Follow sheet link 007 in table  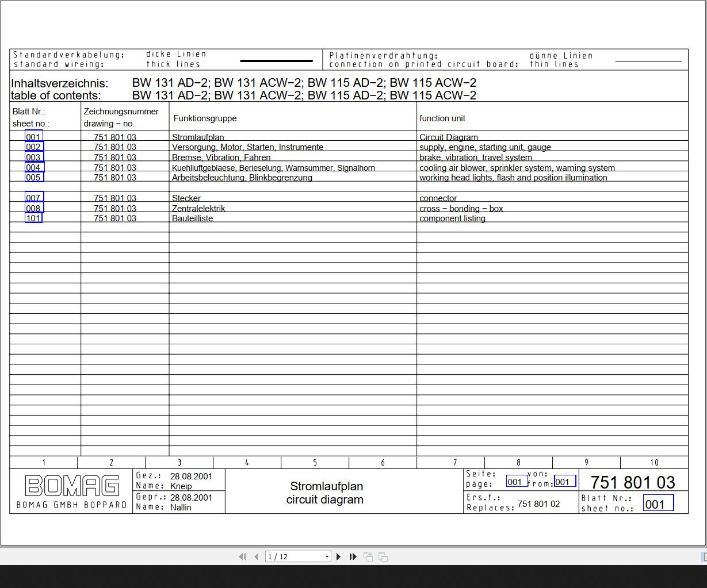click(34, 198)
